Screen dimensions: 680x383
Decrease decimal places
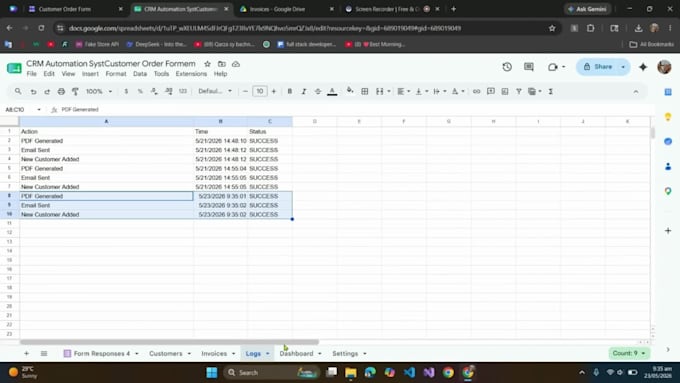tap(154, 92)
